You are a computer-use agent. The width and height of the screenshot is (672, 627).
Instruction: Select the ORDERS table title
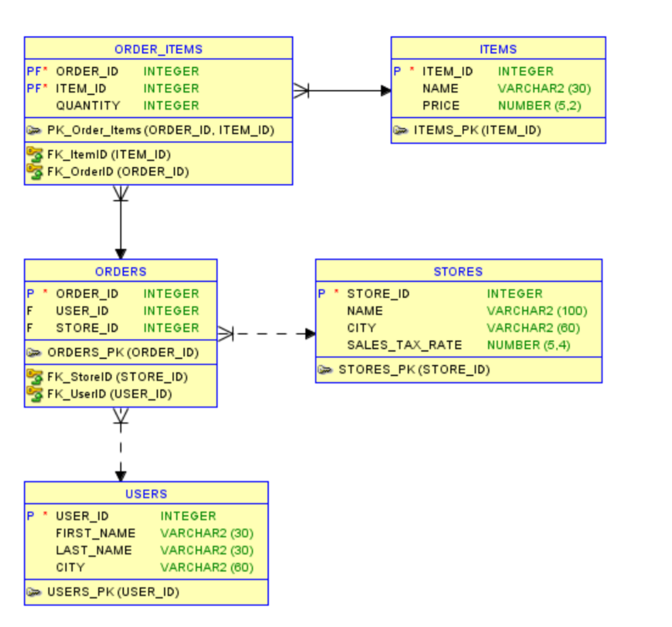coord(121,271)
